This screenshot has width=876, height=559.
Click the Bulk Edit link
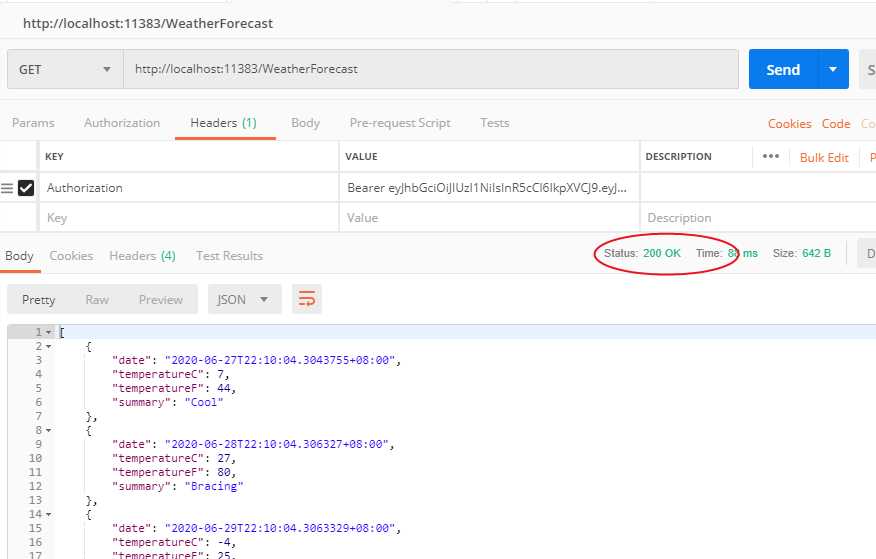tap(824, 157)
